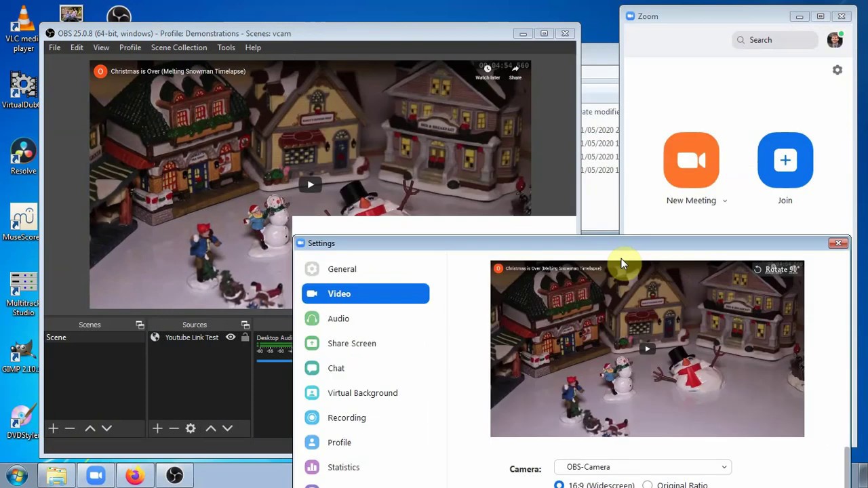Click the Zoom Settings scrollbar

846,468
